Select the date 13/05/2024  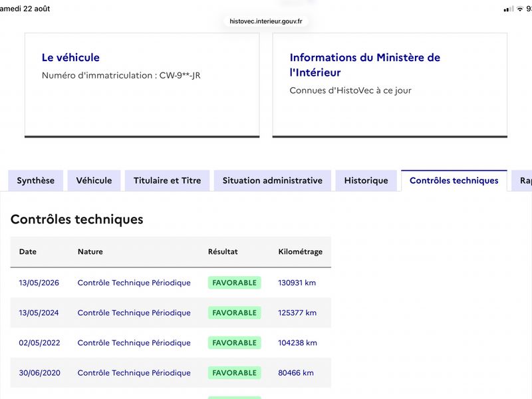pos(39,313)
